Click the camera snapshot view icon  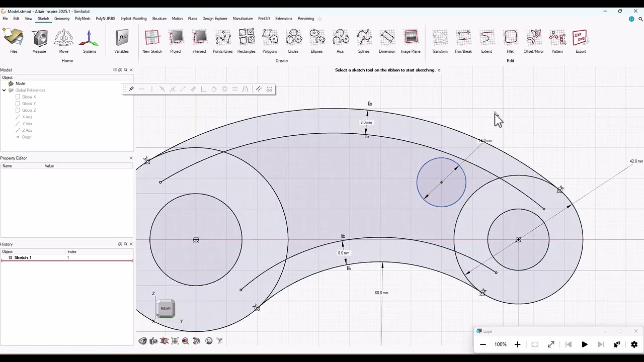[x=153, y=341]
